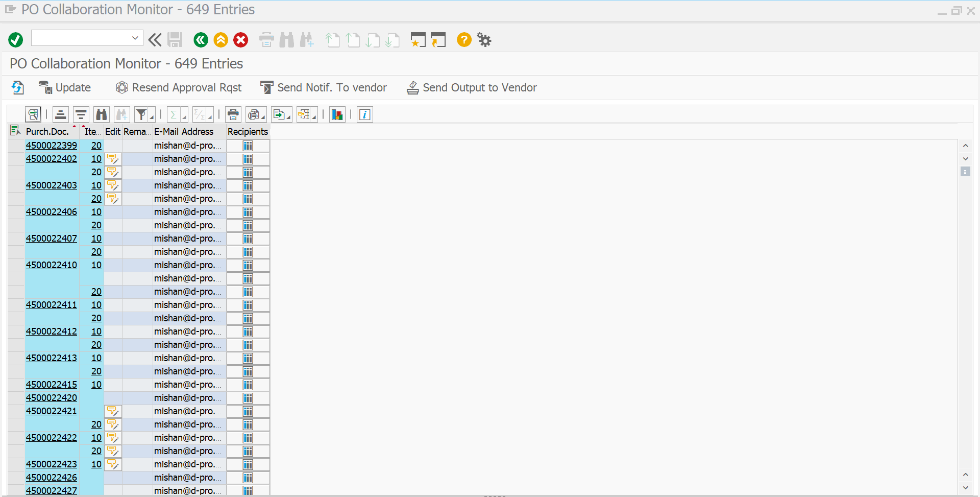
Task: Click the green Back icon
Action: pyautogui.click(x=201, y=40)
